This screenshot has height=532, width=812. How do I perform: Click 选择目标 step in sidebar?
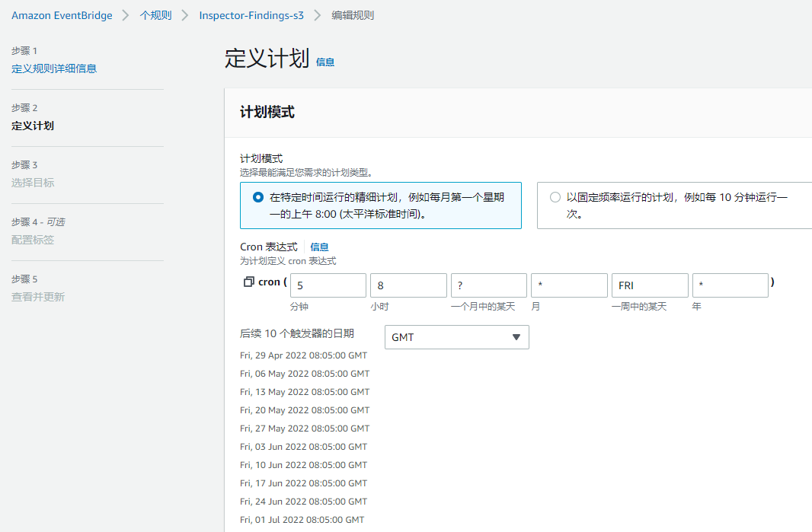click(32, 183)
